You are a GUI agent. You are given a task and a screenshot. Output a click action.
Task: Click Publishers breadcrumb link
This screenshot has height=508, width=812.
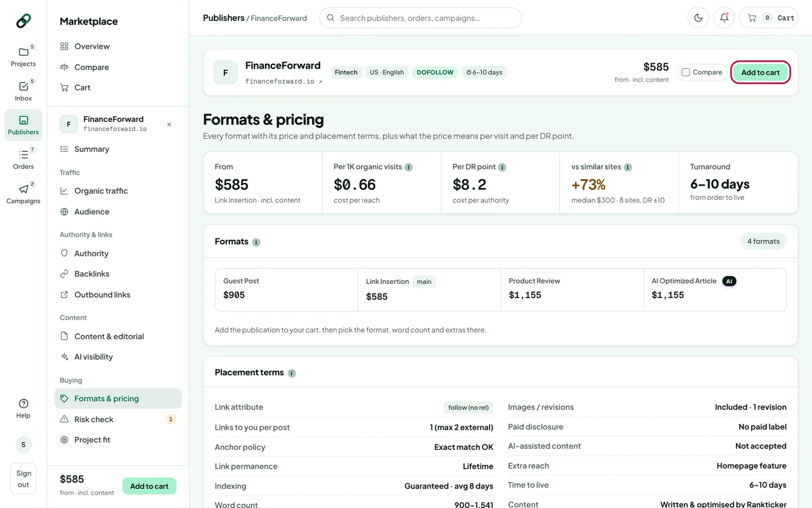223,18
